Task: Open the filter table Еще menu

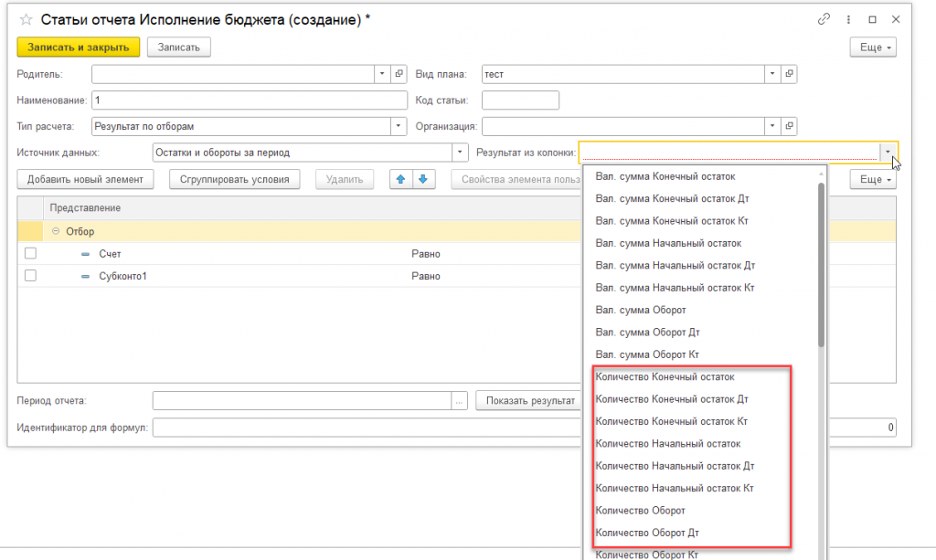Action: click(873, 179)
